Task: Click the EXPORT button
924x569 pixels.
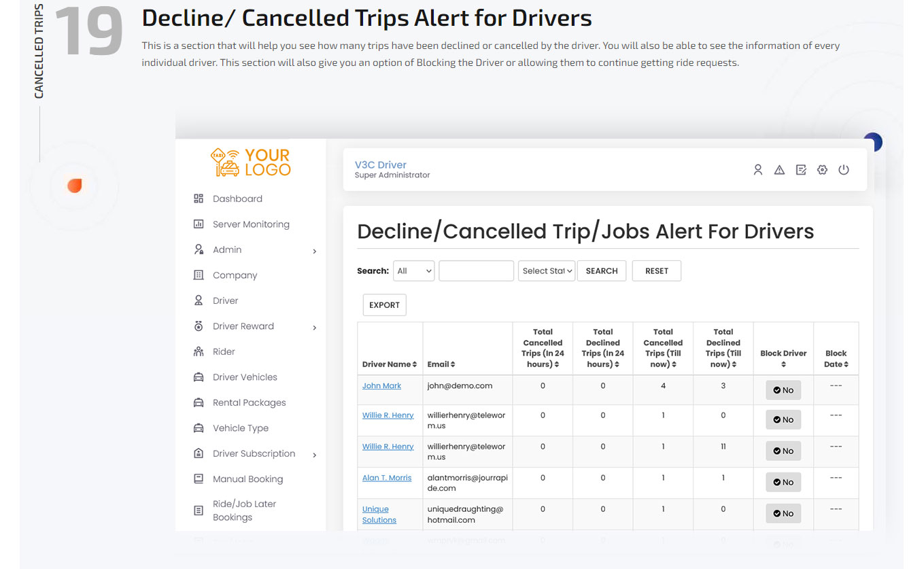Action: click(x=384, y=305)
